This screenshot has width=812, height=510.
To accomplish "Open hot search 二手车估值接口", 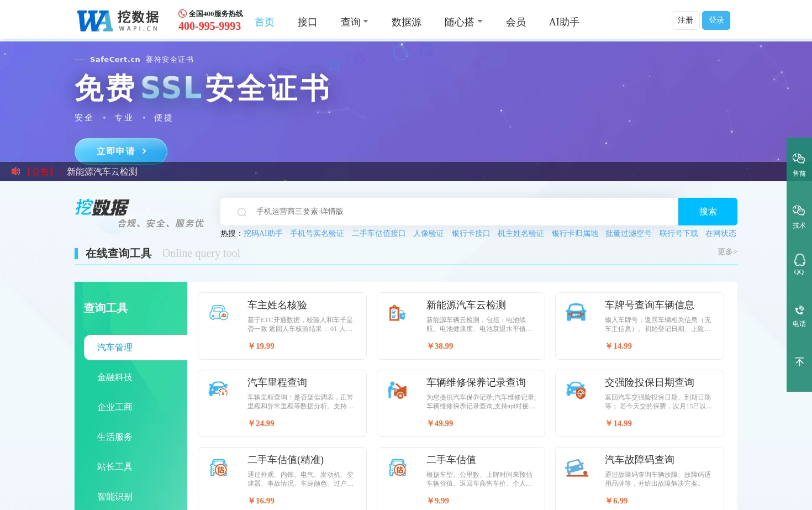I will 378,234.
